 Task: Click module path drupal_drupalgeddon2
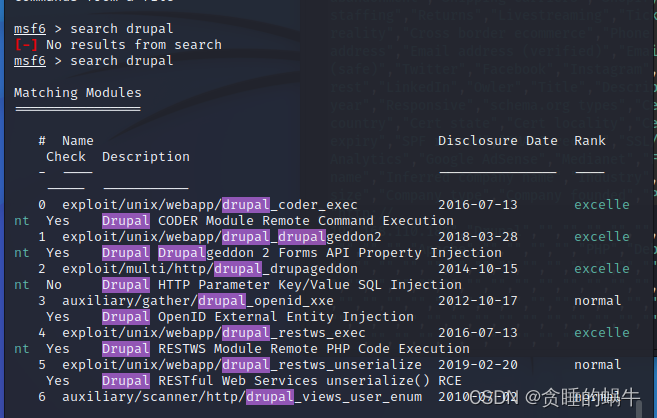[x=222, y=237]
